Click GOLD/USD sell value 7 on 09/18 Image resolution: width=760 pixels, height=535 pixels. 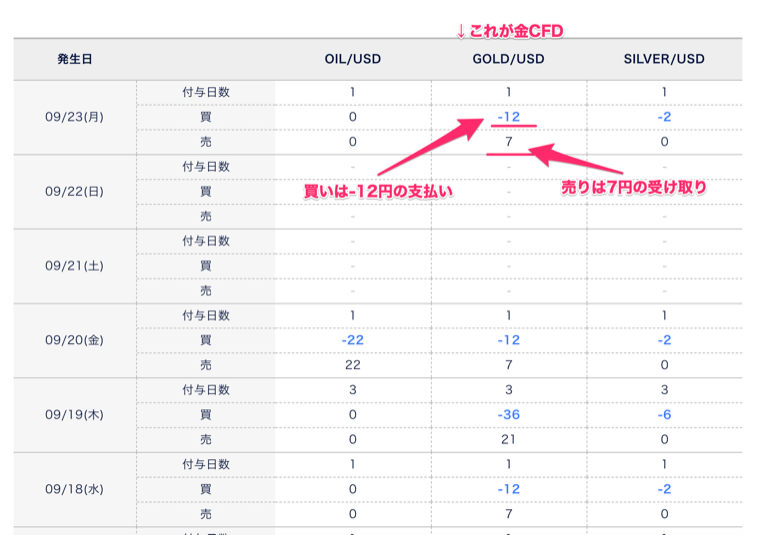pos(508,514)
